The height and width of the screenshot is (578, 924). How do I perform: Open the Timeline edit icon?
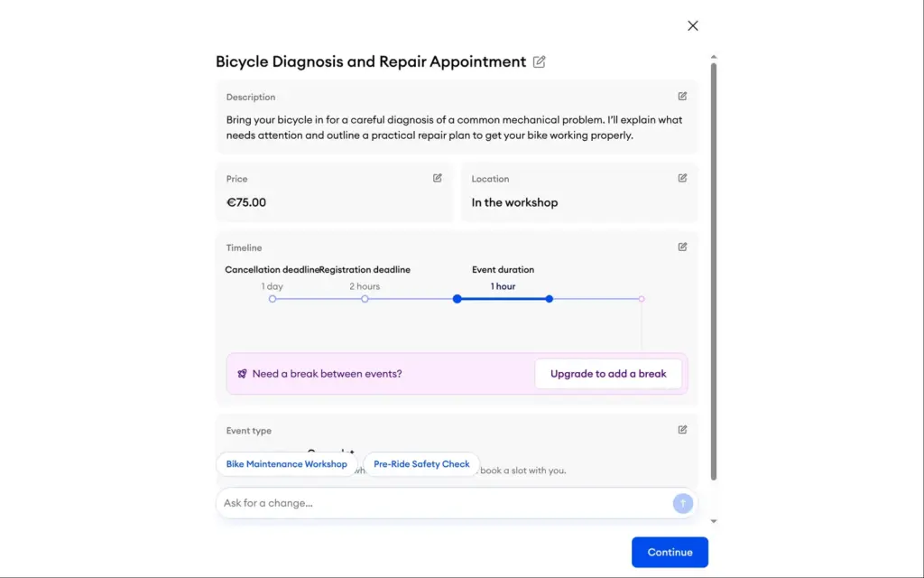(682, 247)
